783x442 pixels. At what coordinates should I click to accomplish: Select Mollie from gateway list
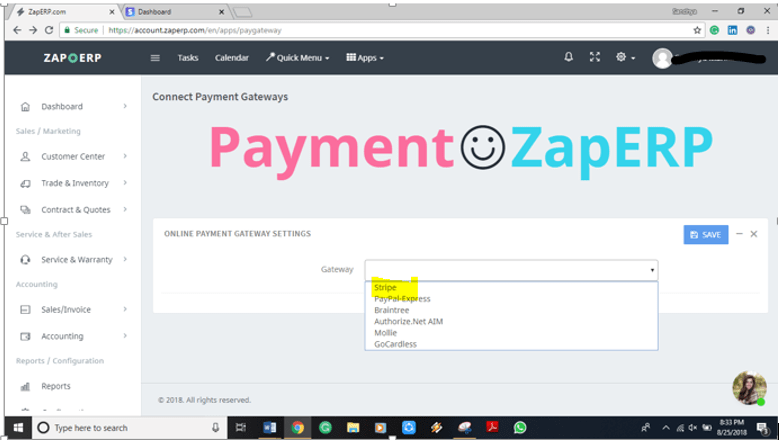point(386,333)
